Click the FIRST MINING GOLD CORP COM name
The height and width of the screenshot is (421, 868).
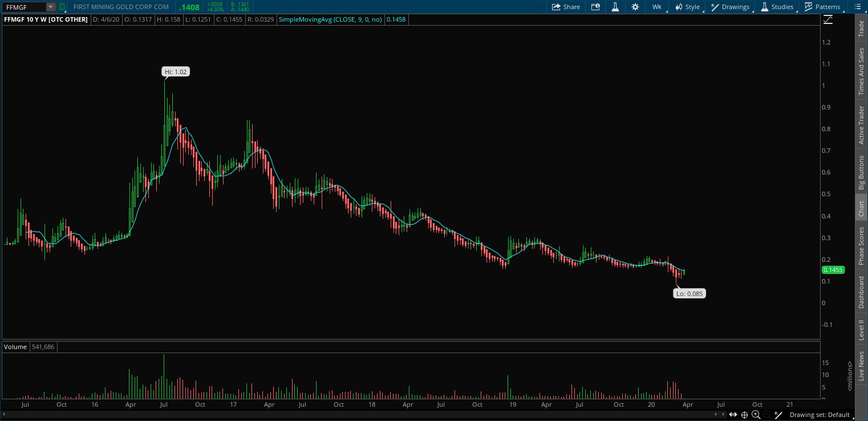click(121, 7)
